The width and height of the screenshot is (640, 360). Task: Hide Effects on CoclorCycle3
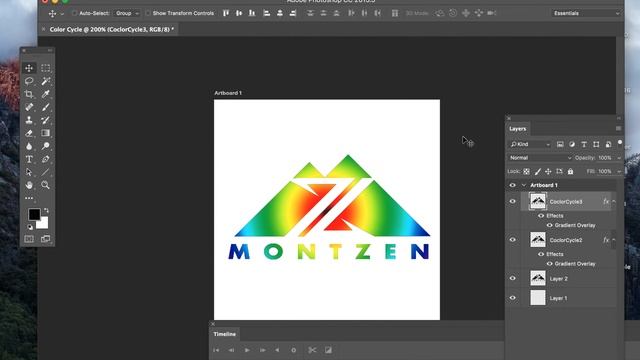tap(541, 216)
